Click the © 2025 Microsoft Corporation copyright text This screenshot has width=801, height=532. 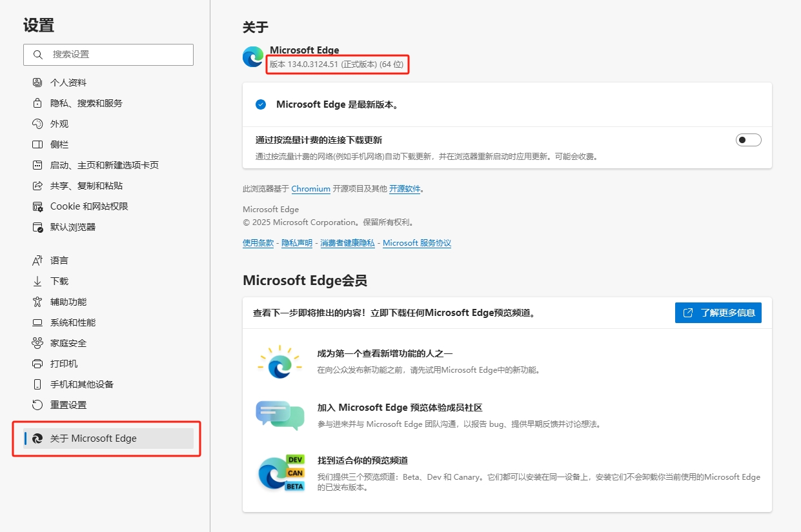point(328,222)
